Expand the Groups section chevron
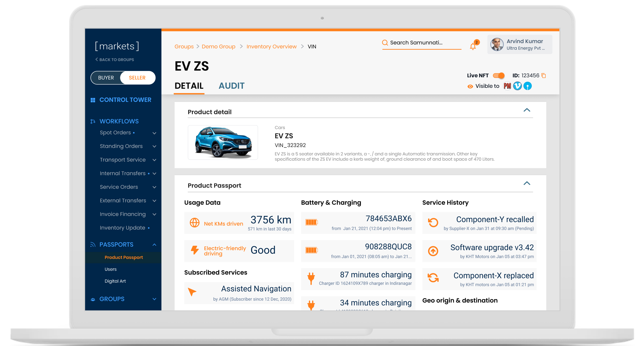Viewport: 644px width, 346px height. [154, 299]
